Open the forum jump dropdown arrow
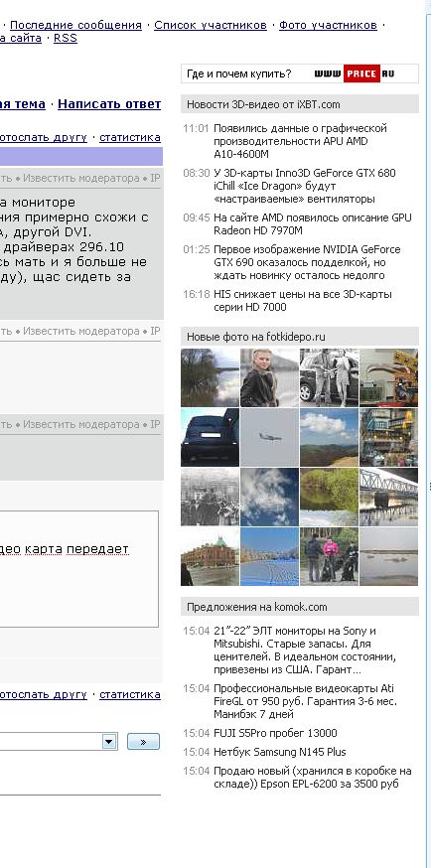This screenshot has height=868, width=431. click(x=109, y=742)
